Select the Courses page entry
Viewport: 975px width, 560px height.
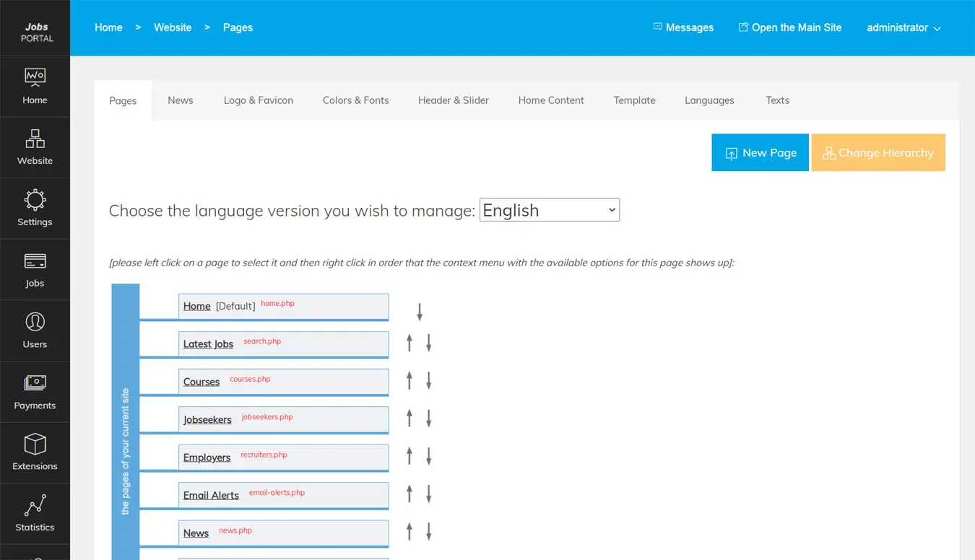(x=283, y=381)
